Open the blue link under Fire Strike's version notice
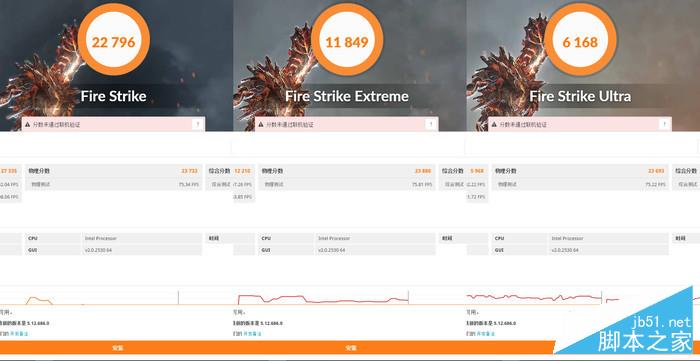700x361 pixels. pyautogui.click(x=18, y=333)
